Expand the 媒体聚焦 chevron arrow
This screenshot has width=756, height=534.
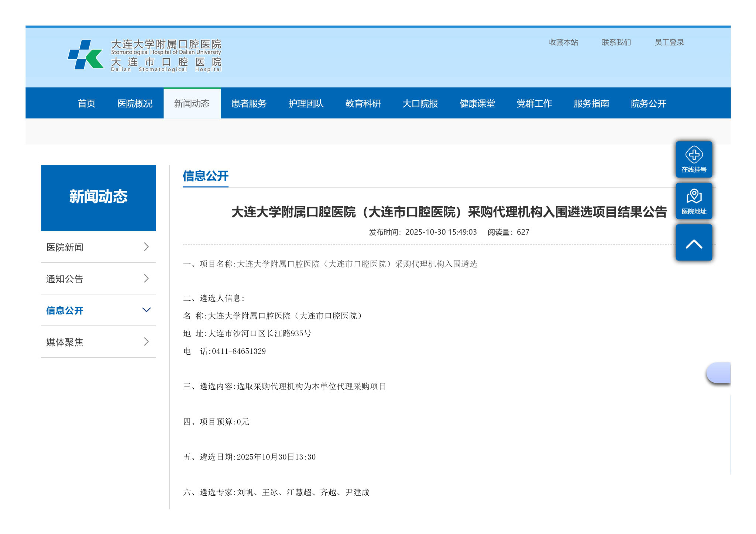pos(147,342)
